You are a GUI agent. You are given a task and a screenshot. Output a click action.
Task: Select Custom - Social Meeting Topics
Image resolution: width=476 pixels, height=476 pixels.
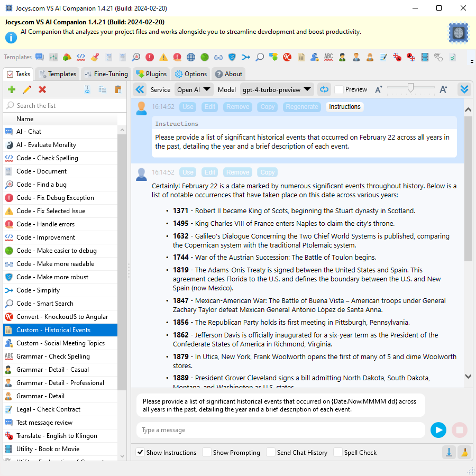click(60, 343)
